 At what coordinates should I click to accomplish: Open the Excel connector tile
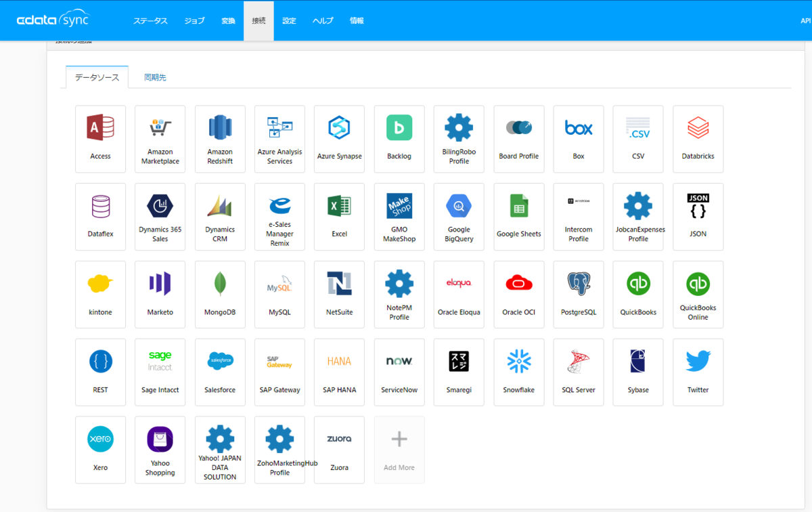pos(339,217)
